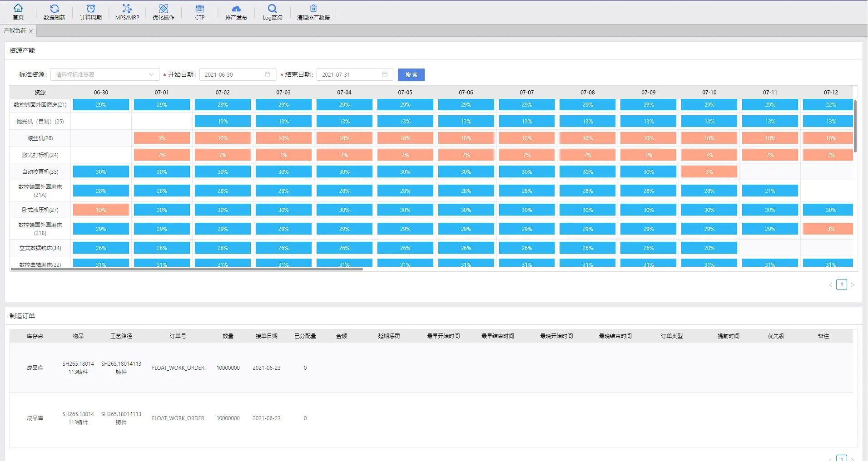Click 排产发布 cloud upload icon
The image size is (868, 461).
[236, 8]
